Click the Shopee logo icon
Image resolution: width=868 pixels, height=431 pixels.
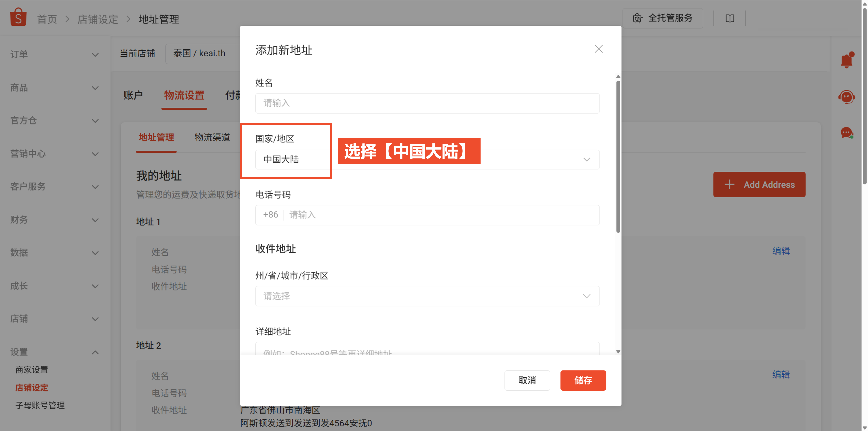pyautogui.click(x=18, y=17)
